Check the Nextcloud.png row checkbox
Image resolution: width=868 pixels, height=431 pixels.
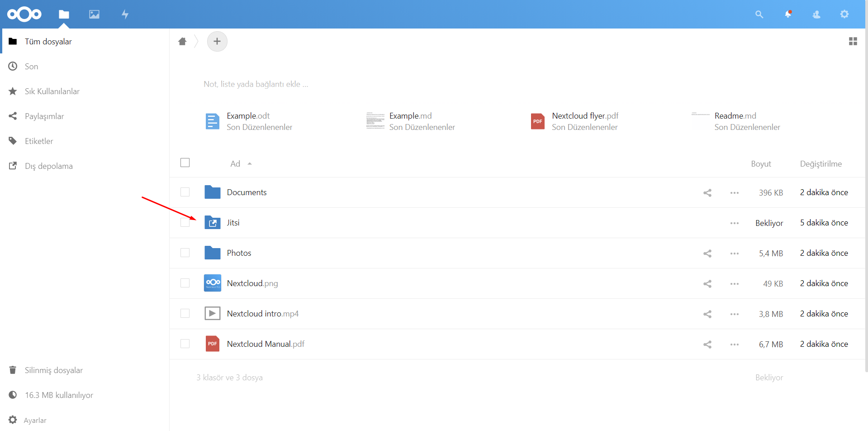pyautogui.click(x=185, y=283)
